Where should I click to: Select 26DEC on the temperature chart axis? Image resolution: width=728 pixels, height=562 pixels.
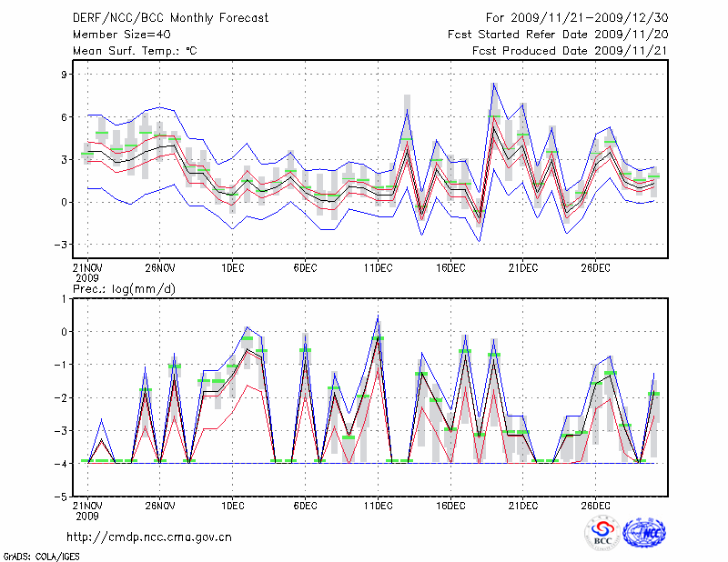point(595,268)
